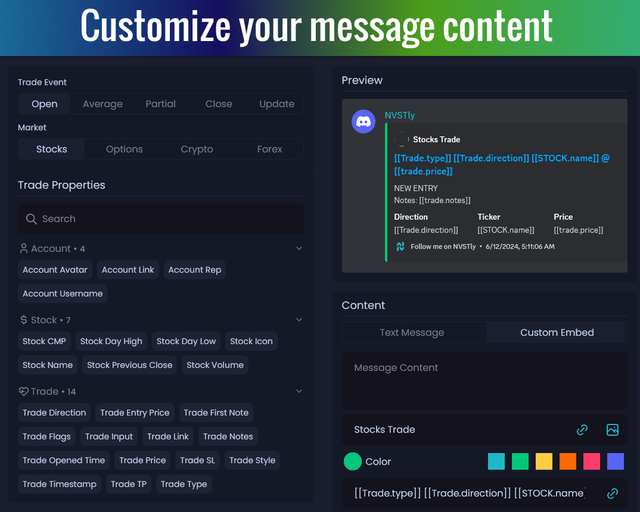Pick the orange color swatch
The width and height of the screenshot is (640, 512).
[568, 461]
